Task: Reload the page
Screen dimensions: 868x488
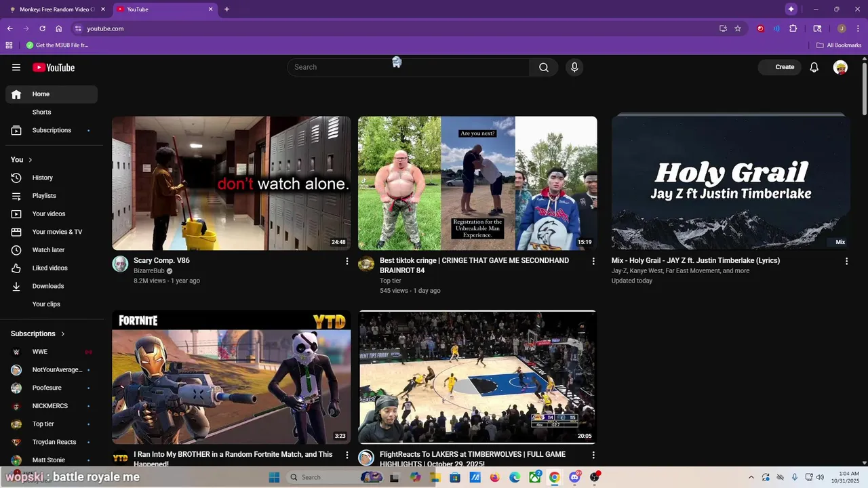Action: [x=42, y=28]
